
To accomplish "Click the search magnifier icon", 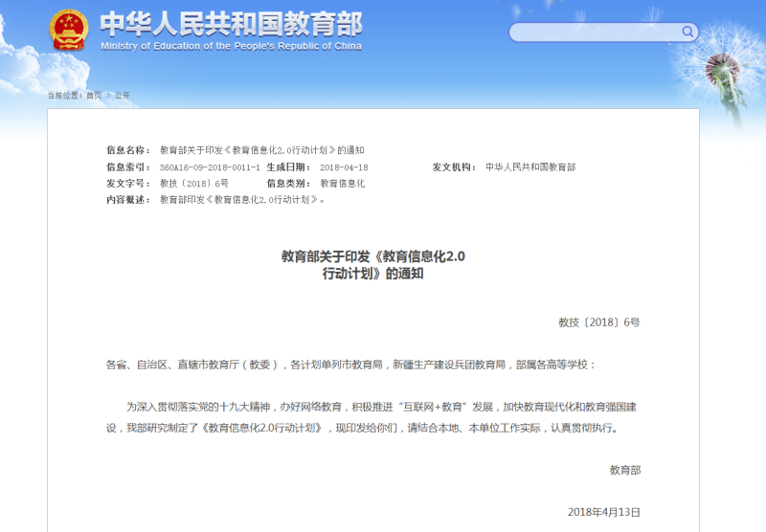I will [687, 33].
